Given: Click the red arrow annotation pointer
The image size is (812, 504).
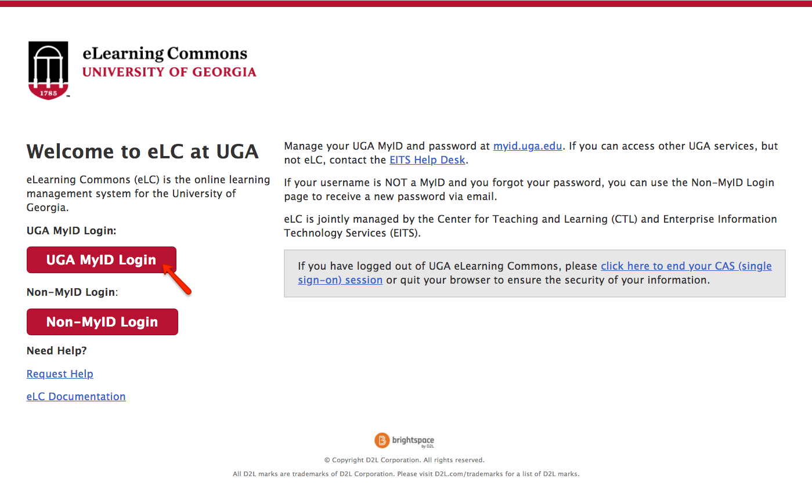Looking at the screenshot, I should tap(176, 279).
